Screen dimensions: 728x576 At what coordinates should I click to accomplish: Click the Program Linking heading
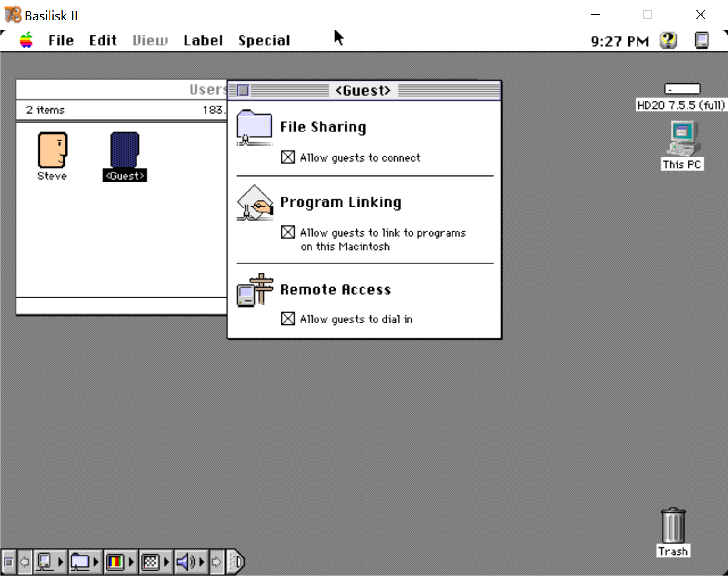pyautogui.click(x=341, y=202)
